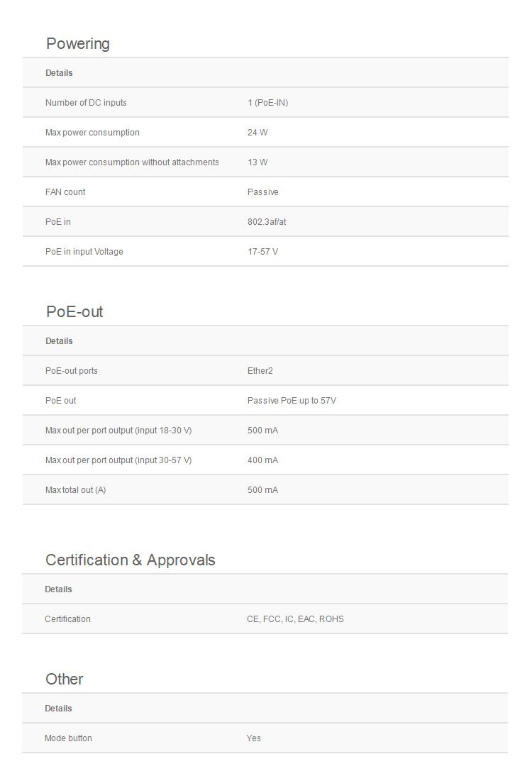Click the 17-57 V input voltage value
532x771 pixels.
coord(262,252)
